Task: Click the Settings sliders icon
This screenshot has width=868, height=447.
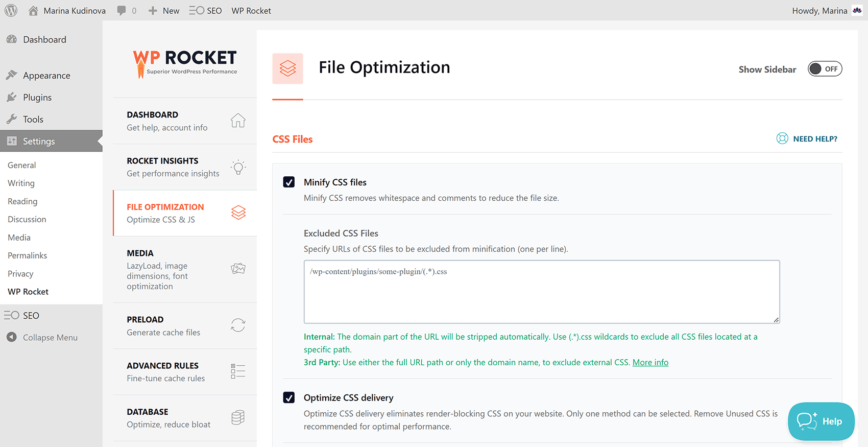Action: click(12, 141)
